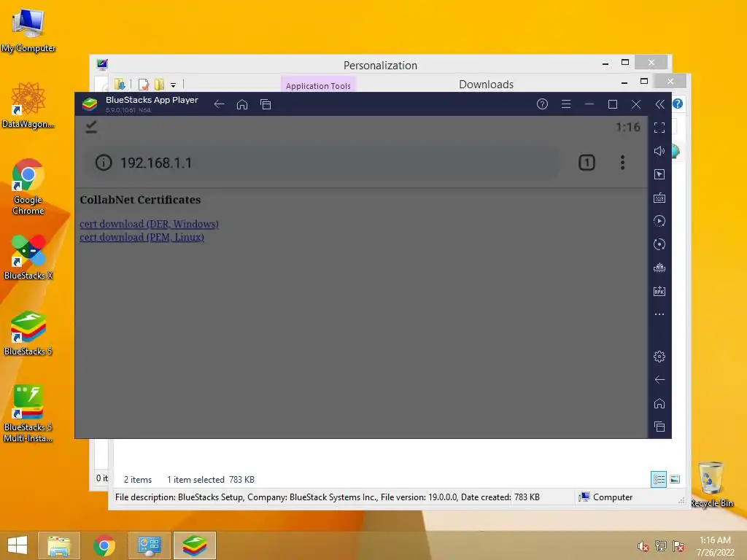Image resolution: width=747 pixels, height=560 pixels.
Task: Open BlueStacks 5 Multi-Instance desktop shortcut
Action: 28,413
